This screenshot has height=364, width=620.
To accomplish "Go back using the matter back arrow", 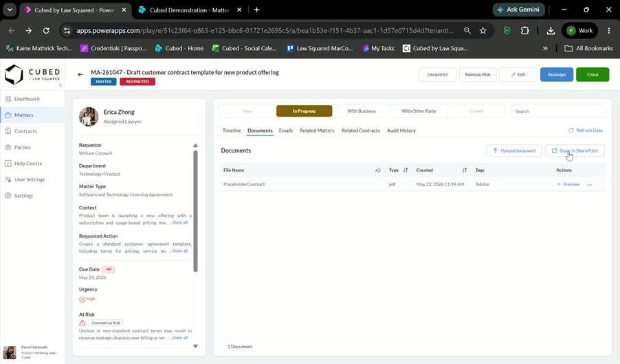I will (80, 74).
